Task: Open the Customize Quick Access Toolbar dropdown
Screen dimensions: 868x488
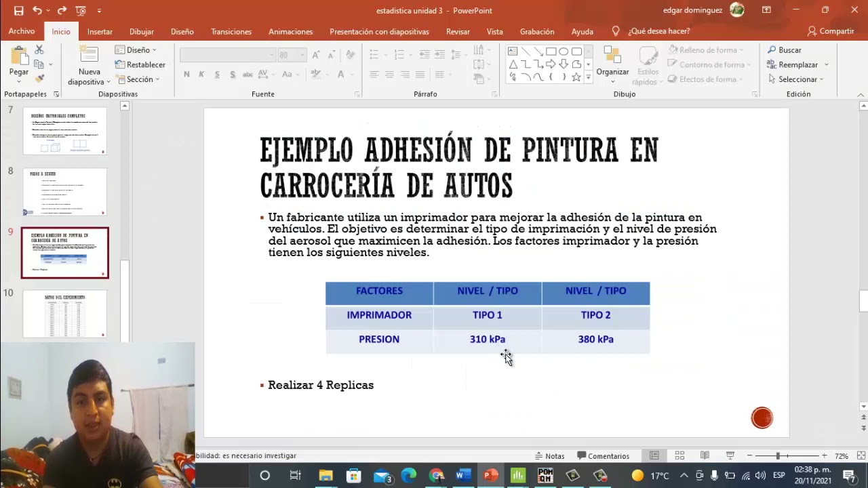Action: (99, 11)
